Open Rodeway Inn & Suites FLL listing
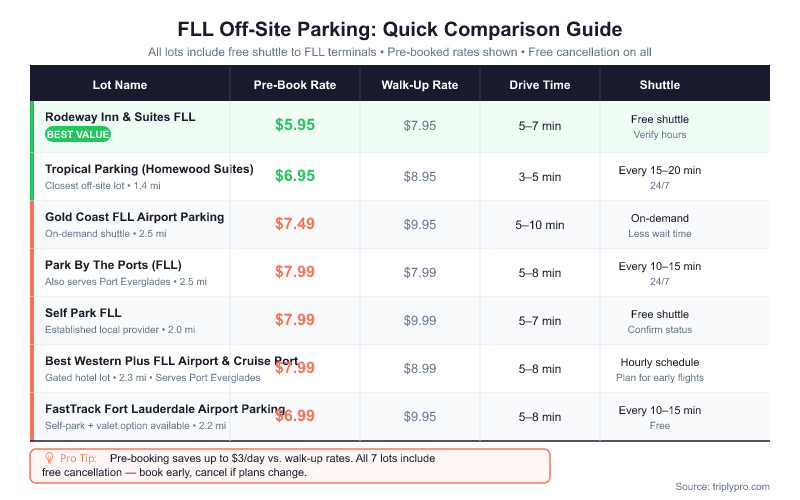 pyautogui.click(x=120, y=117)
